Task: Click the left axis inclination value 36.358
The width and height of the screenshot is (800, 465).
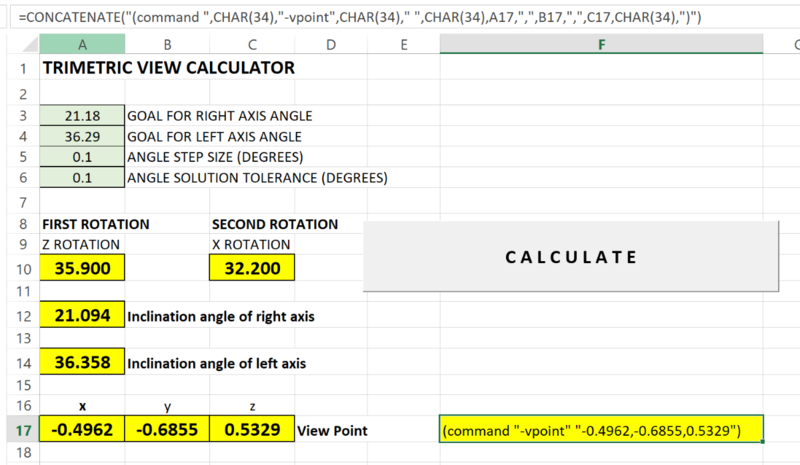Action: [83, 363]
